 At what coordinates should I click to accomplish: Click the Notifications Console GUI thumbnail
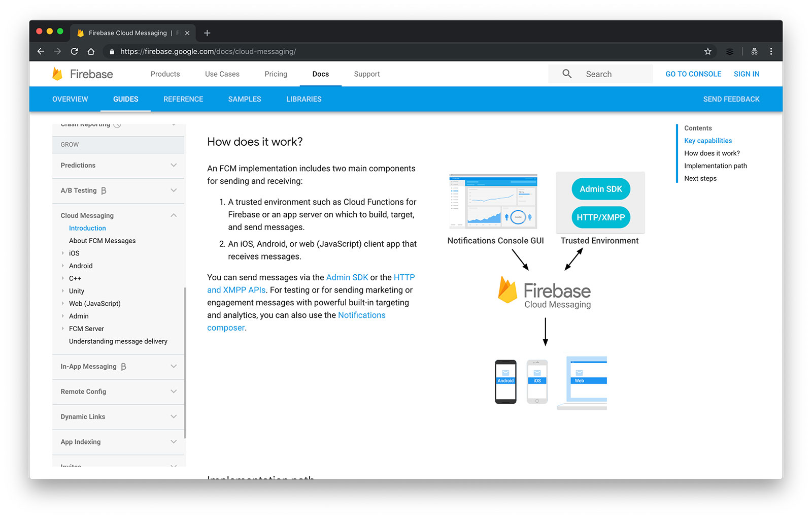tap(493, 201)
